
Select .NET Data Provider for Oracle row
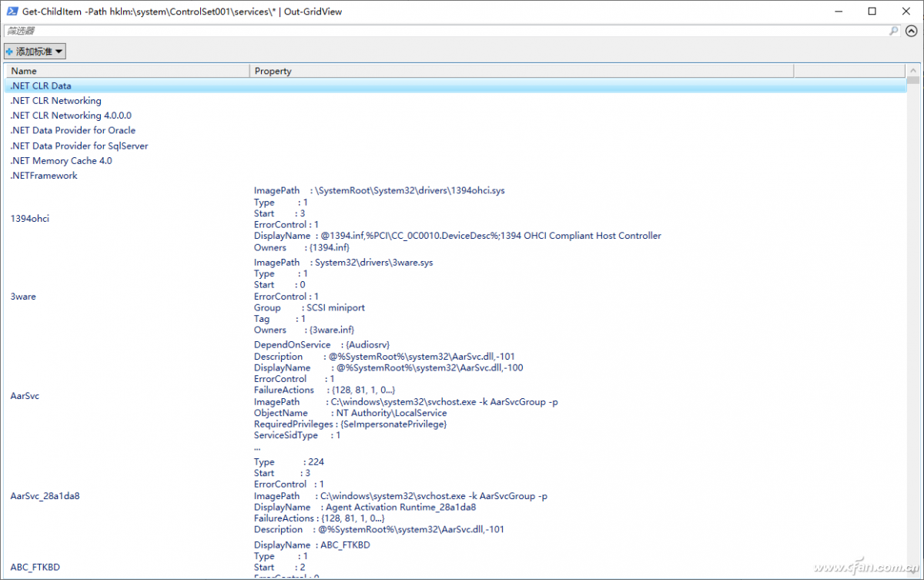[x=72, y=131]
